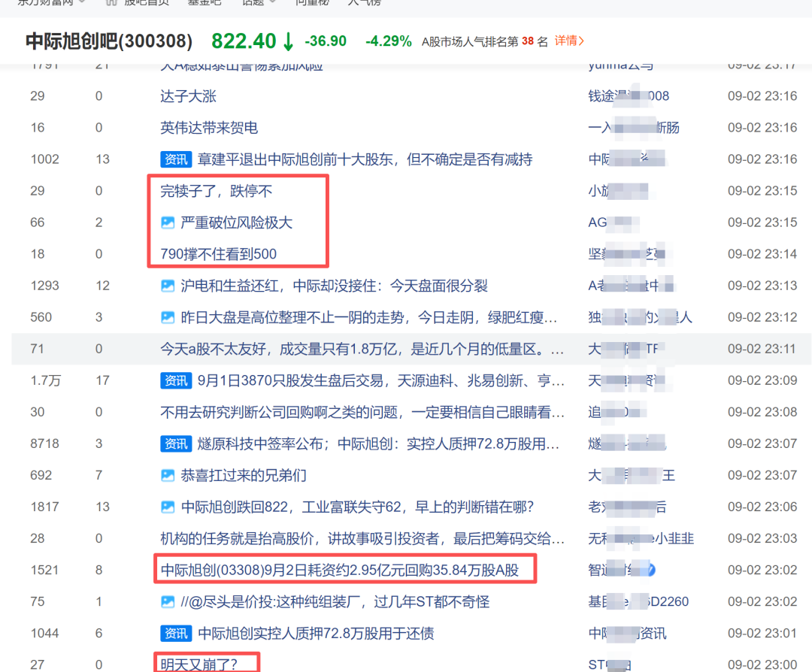
Task: Open post 燧原科技中签率公布
Action: pos(378,443)
